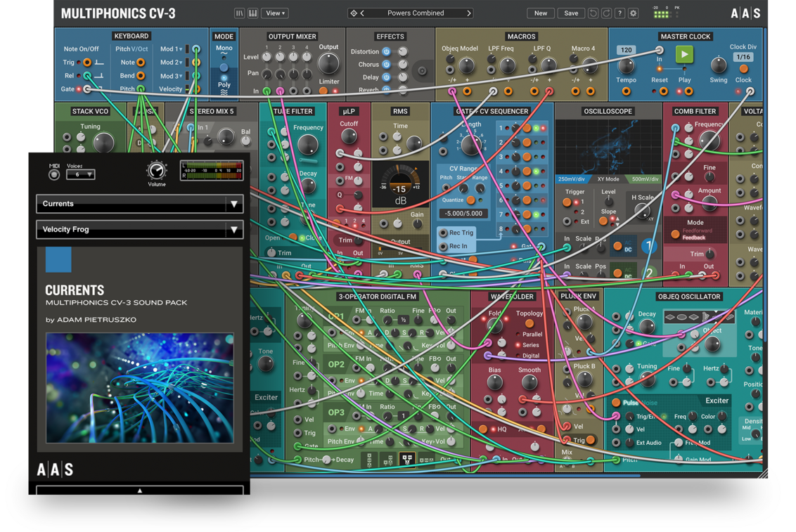
Task: Toggle Comb Filter Mode Feedforward/Feedback button
Action: pyautogui.click(x=675, y=234)
